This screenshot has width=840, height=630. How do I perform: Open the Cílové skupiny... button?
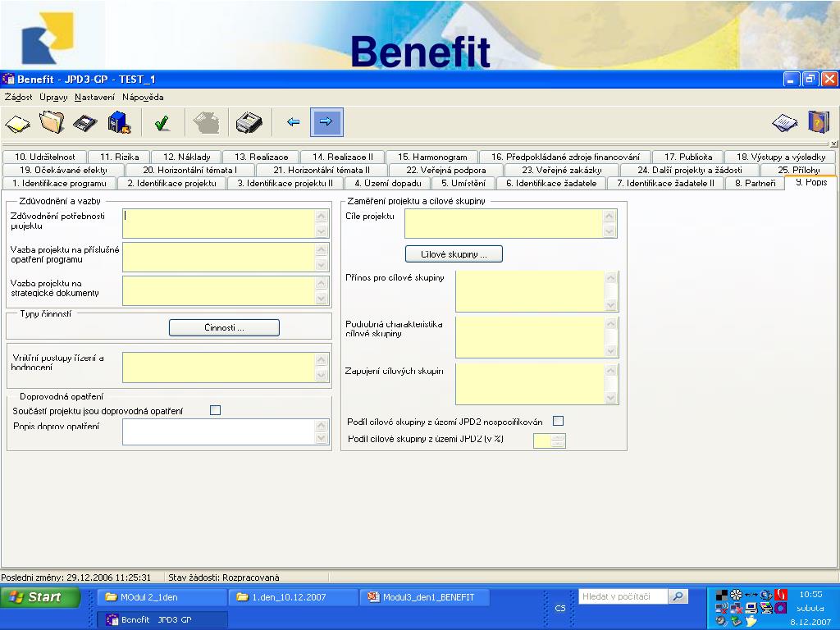454,254
